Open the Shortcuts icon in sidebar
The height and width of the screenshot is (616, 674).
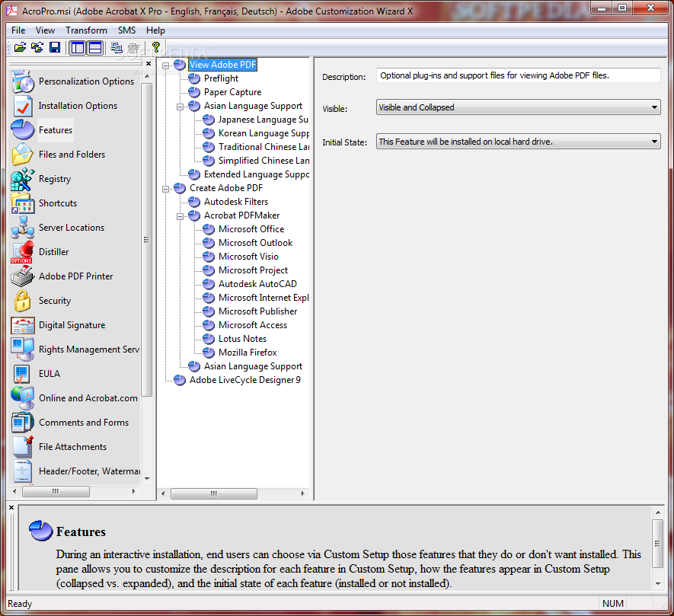point(23,203)
